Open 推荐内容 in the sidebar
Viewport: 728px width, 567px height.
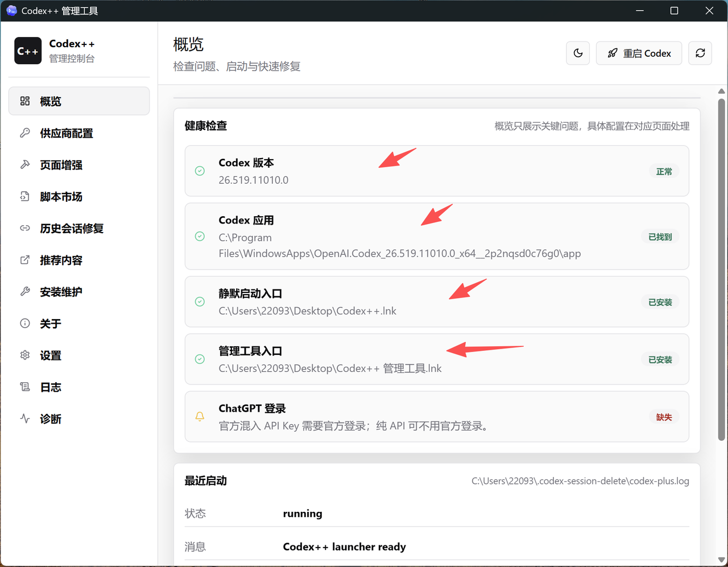click(79, 260)
